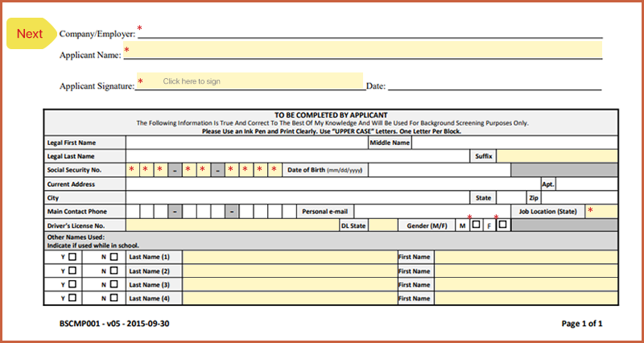Check N box for Last Name (1)

(x=114, y=257)
